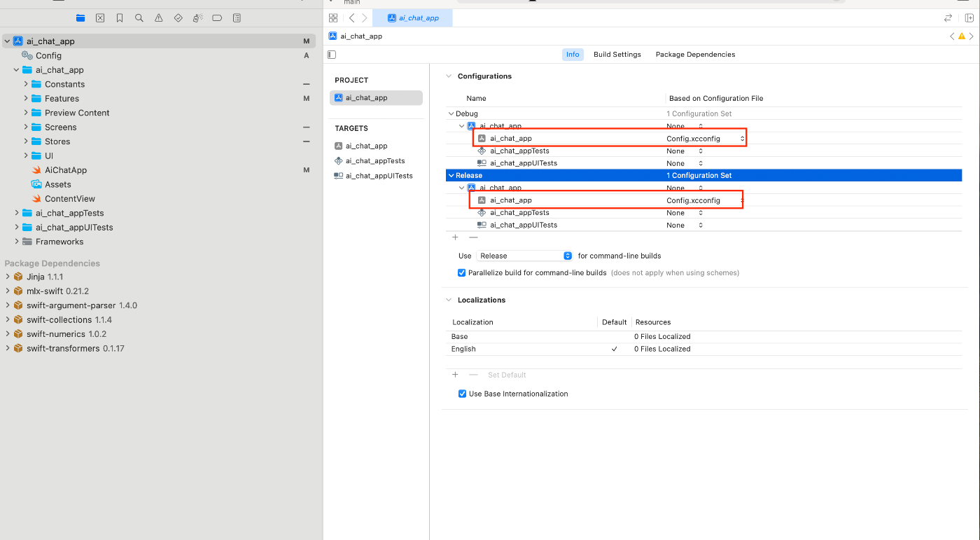Viewport: 980px width, 540px height.
Task: Open the Debug navigator icon
Action: point(198,18)
